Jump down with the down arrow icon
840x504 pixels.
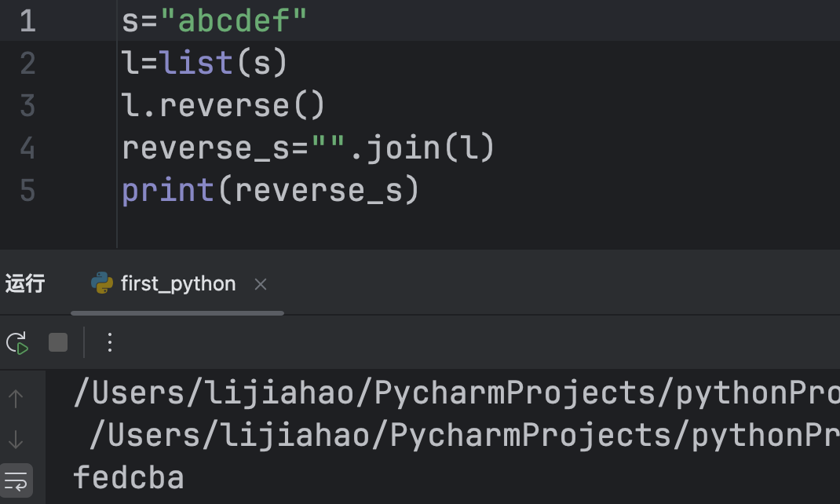[16, 440]
